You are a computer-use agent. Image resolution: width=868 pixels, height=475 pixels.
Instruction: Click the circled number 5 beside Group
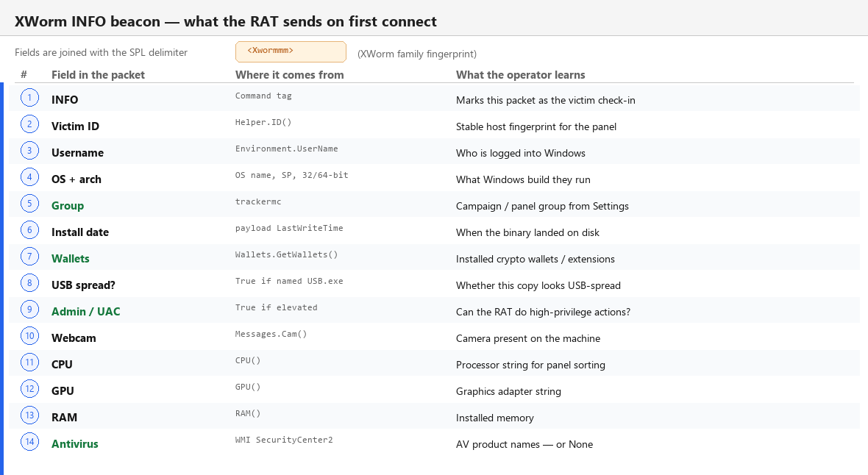[x=30, y=203]
